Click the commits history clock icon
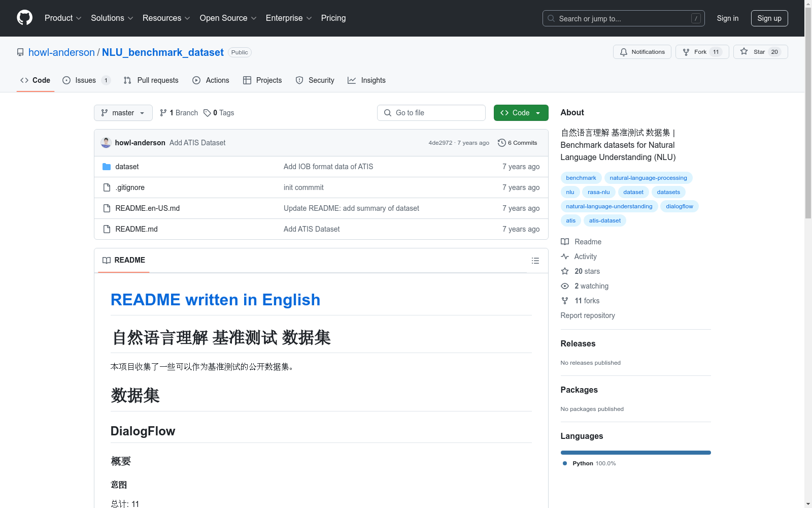 (x=502, y=143)
